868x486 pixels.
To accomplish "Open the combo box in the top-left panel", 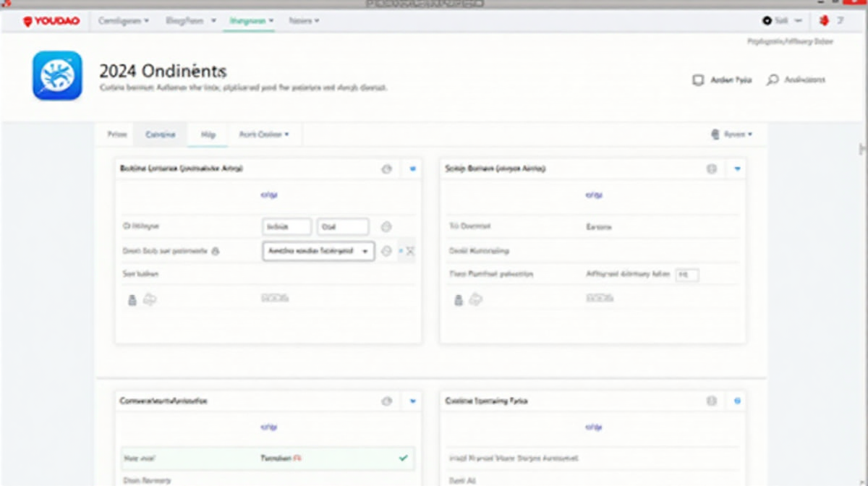I will (318, 251).
